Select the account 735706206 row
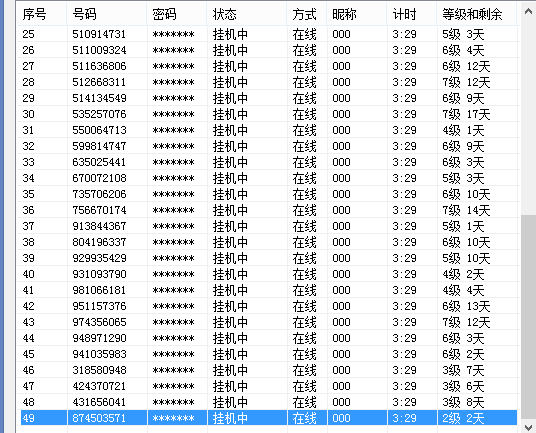Image resolution: width=536 pixels, height=433 pixels. (269, 194)
